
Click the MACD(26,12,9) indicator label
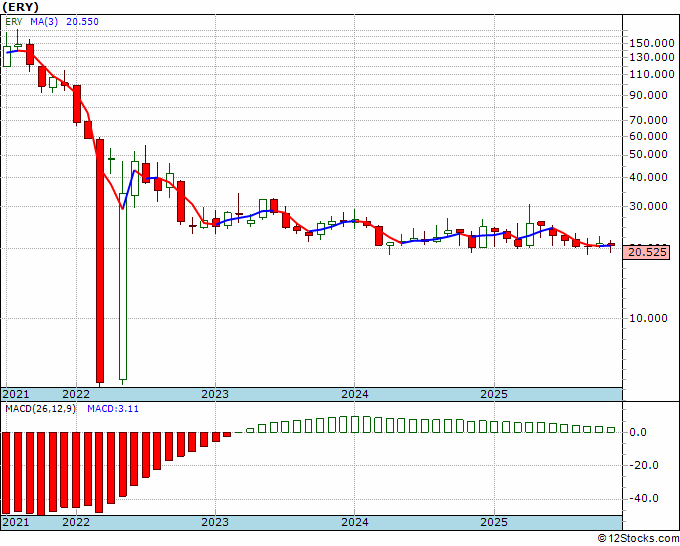40,409
